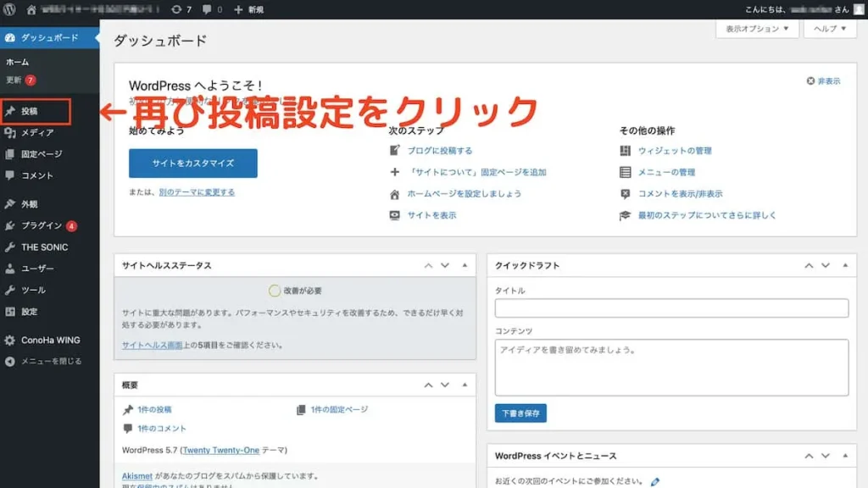This screenshot has height=488, width=868.
Task: Click the plugins update count badge 4
Action: coord(71,225)
